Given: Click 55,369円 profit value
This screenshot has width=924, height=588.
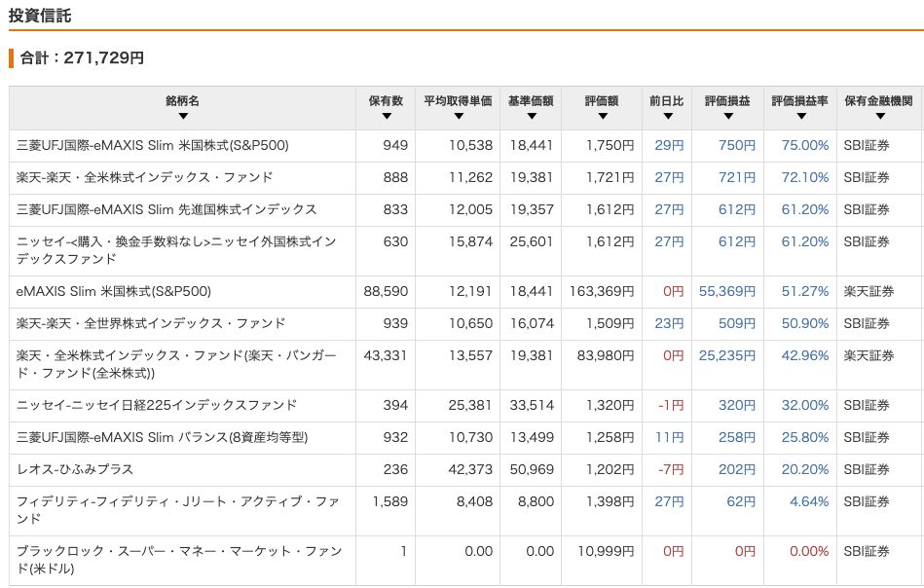Looking at the screenshot, I should 727,292.
